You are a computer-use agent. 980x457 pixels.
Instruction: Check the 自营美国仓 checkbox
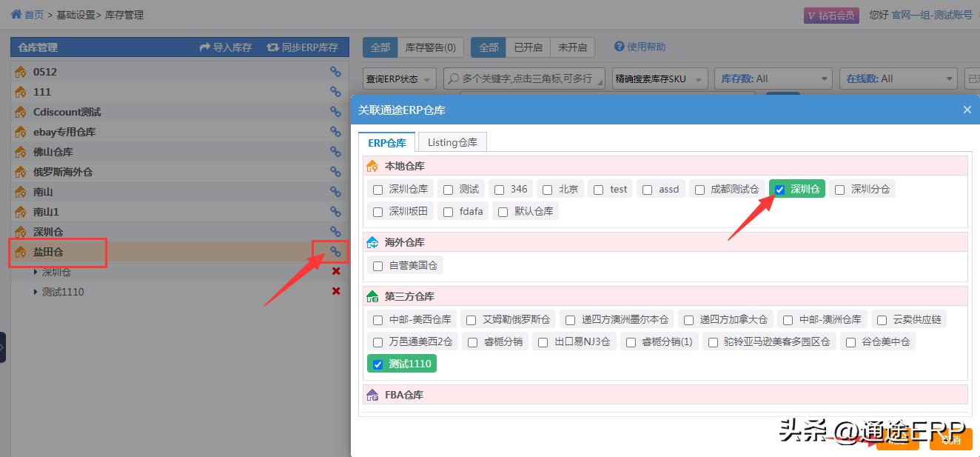pos(377,265)
